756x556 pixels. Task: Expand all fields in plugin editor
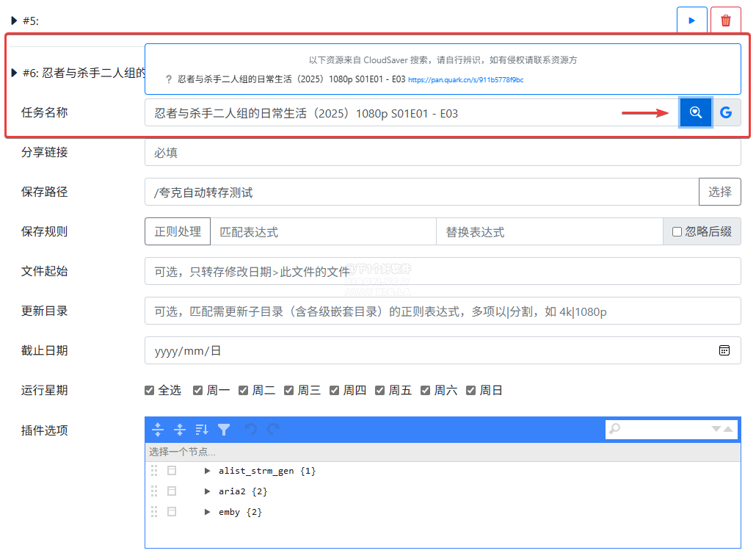pyautogui.click(x=158, y=429)
